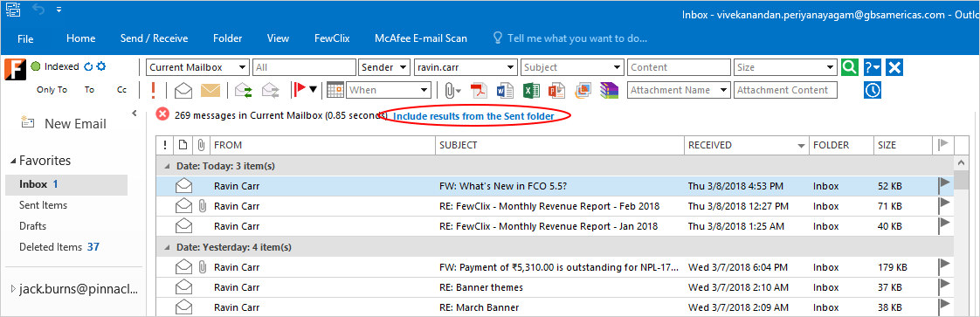980x317 pixels.
Task: Open the Subject dropdown
Action: [x=618, y=67]
